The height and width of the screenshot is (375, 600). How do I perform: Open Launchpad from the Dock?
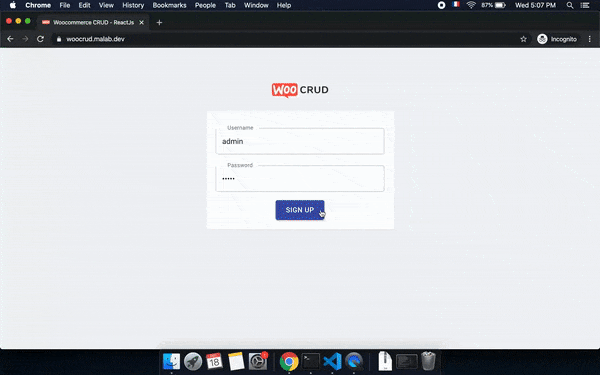[x=193, y=361]
